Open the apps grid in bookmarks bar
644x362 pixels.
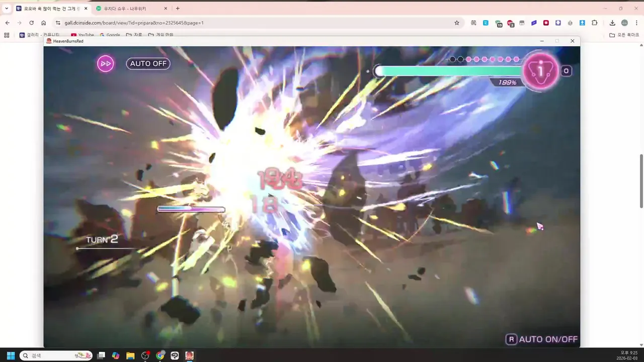click(7, 35)
